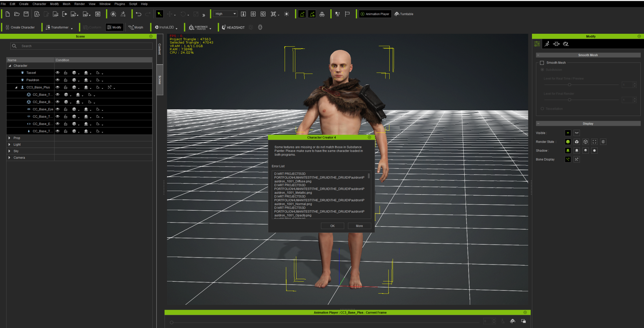Open the Content side tab
The width and height of the screenshot is (644, 328).
tap(160, 49)
